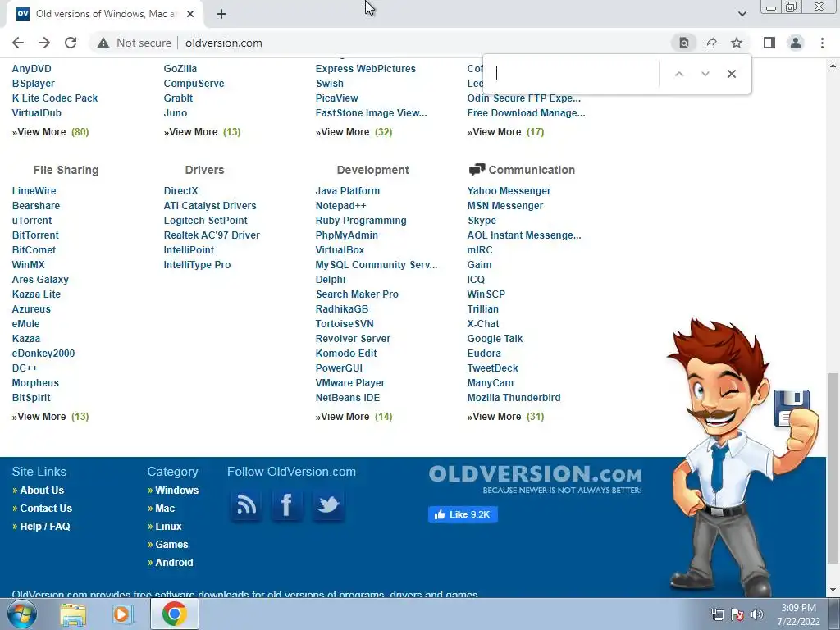The height and width of the screenshot is (630, 840).
Task: Expand View More (17) list
Action: tap(505, 132)
